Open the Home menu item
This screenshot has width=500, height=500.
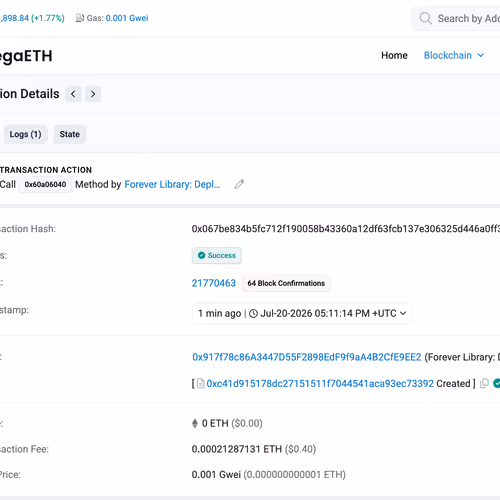tap(394, 55)
